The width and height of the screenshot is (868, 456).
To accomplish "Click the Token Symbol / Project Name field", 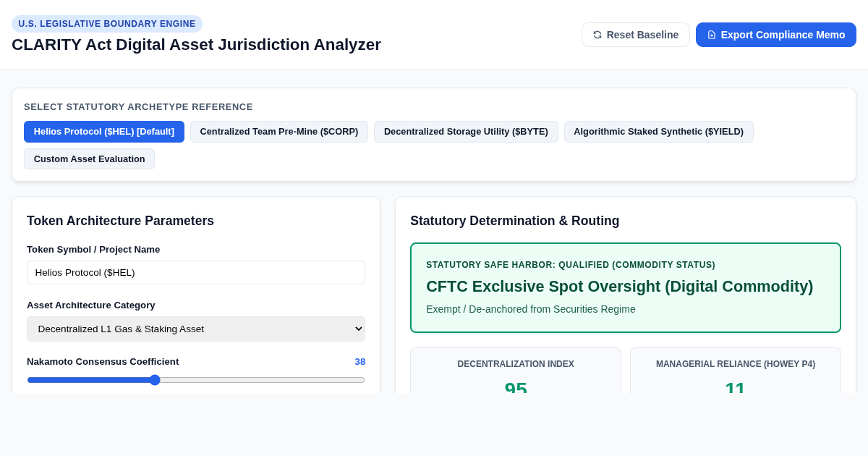I will 196,272.
